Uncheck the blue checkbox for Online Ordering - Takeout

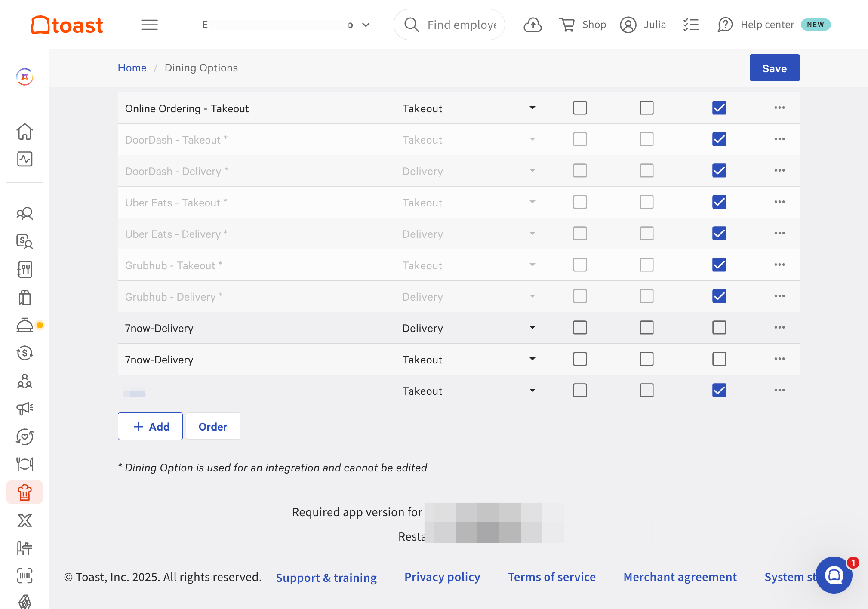click(719, 108)
